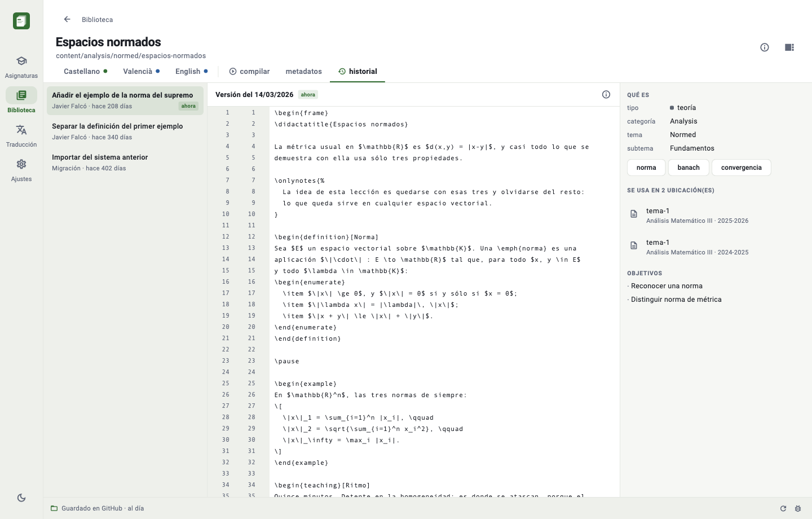This screenshot has width=812, height=519.
Task: Select the English language tab
Action: click(x=192, y=72)
